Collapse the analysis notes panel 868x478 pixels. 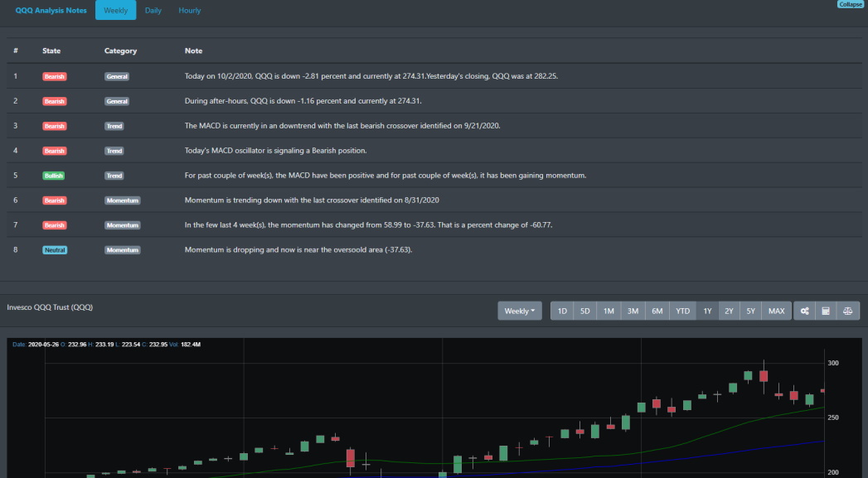(851, 4)
